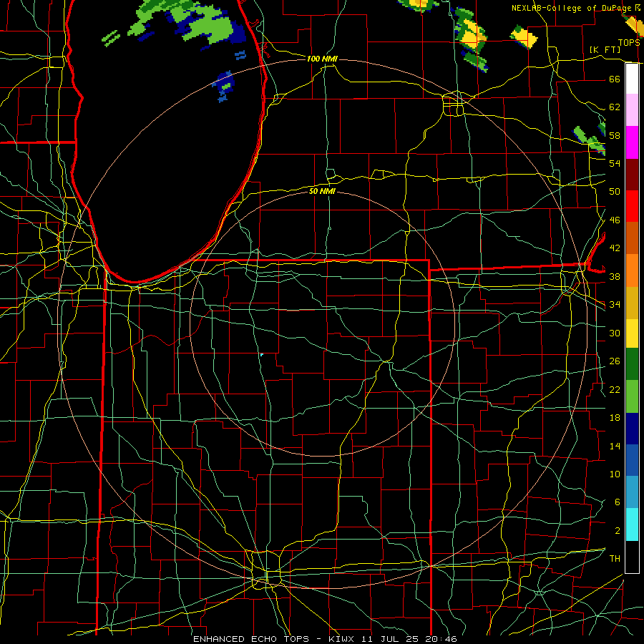Image resolution: width=644 pixels, height=644 pixels.
Task: Select the light blue legend swatch
Action: pos(632,492)
